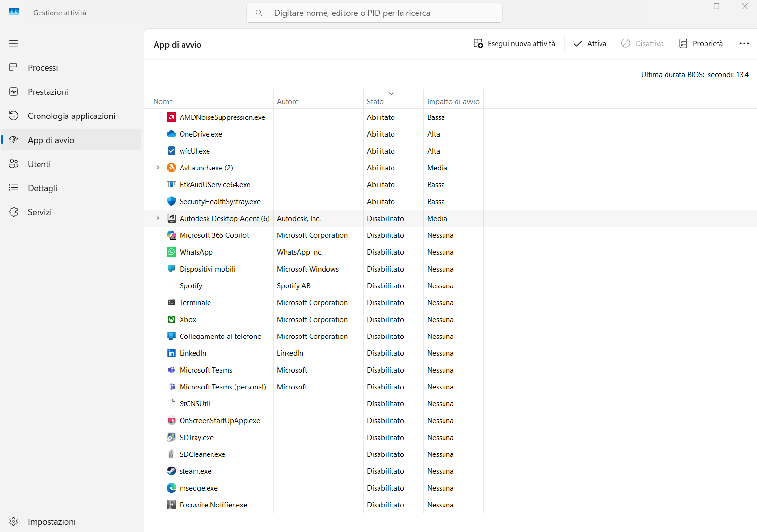Click the OneDrive cloud icon

tap(171, 134)
